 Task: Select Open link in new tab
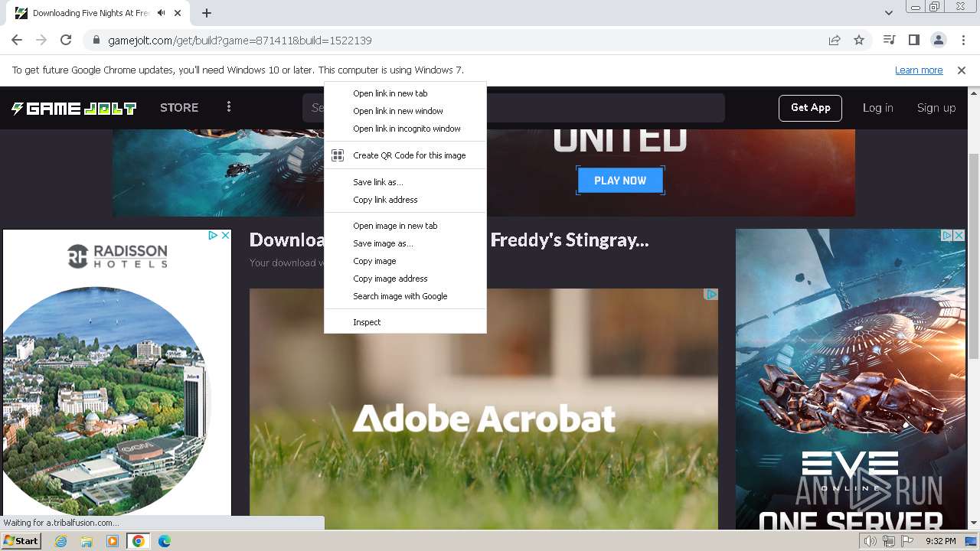(x=405, y=93)
